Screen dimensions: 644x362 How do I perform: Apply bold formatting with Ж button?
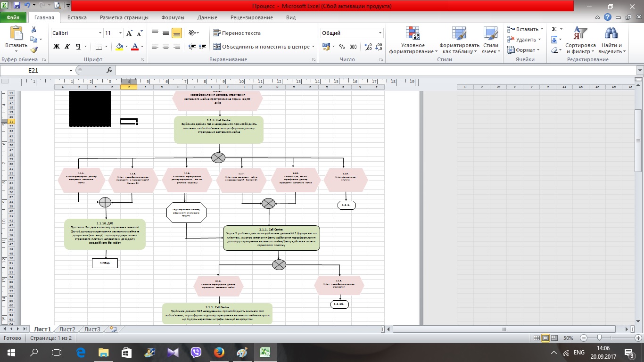coord(57,47)
